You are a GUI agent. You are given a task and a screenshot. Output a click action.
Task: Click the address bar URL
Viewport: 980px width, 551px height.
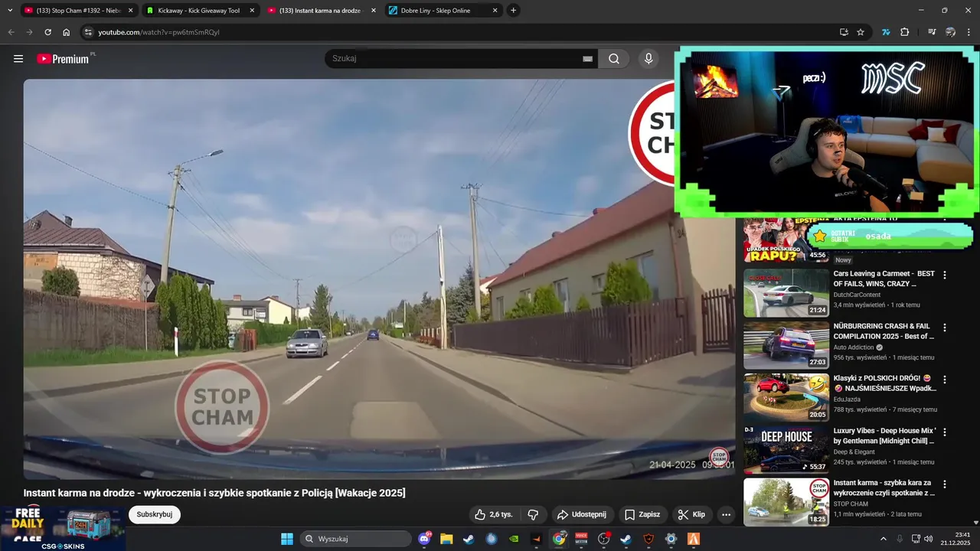(x=158, y=32)
